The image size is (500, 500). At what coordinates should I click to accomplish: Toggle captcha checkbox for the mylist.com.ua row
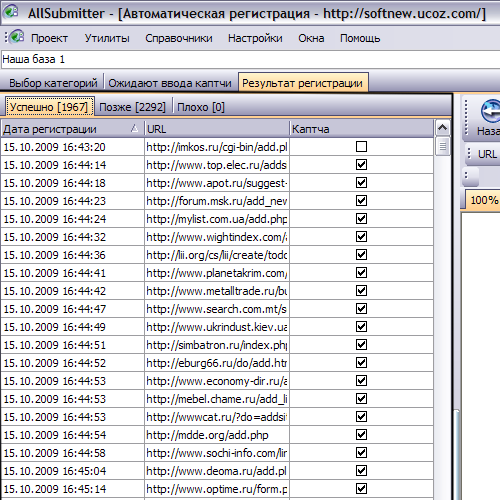point(361,219)
